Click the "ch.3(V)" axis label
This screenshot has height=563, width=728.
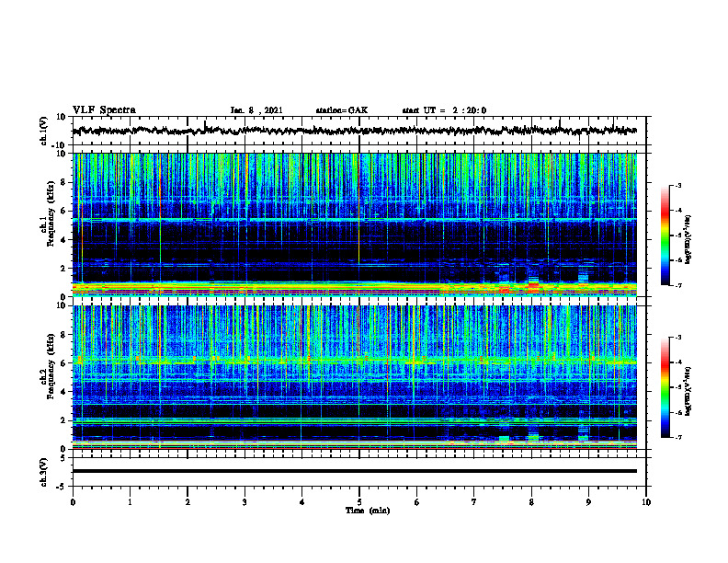coord(44,472)
